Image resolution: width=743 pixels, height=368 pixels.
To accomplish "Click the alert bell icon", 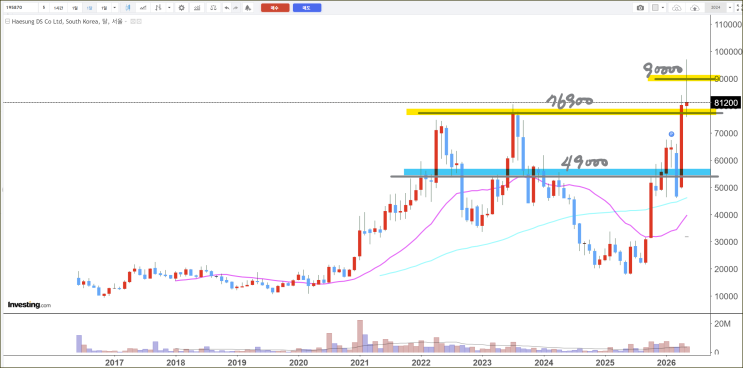I will point(248,8).
